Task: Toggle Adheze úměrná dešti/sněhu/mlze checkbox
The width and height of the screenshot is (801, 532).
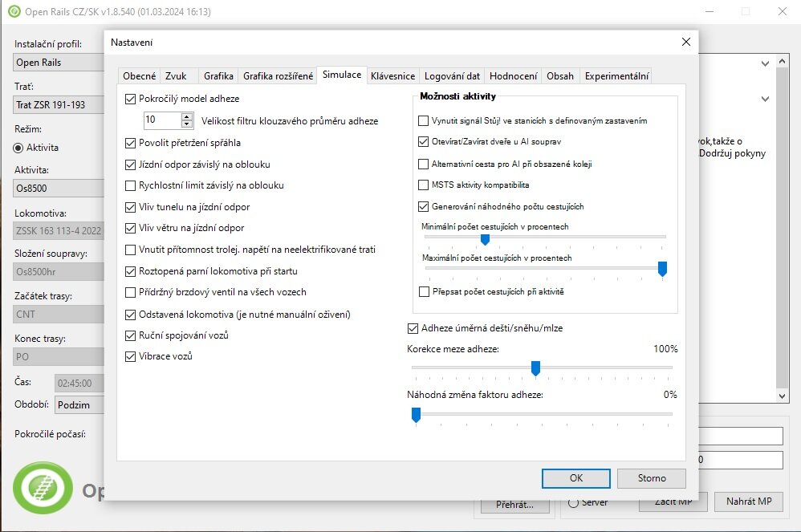Action: coord(413,328)
